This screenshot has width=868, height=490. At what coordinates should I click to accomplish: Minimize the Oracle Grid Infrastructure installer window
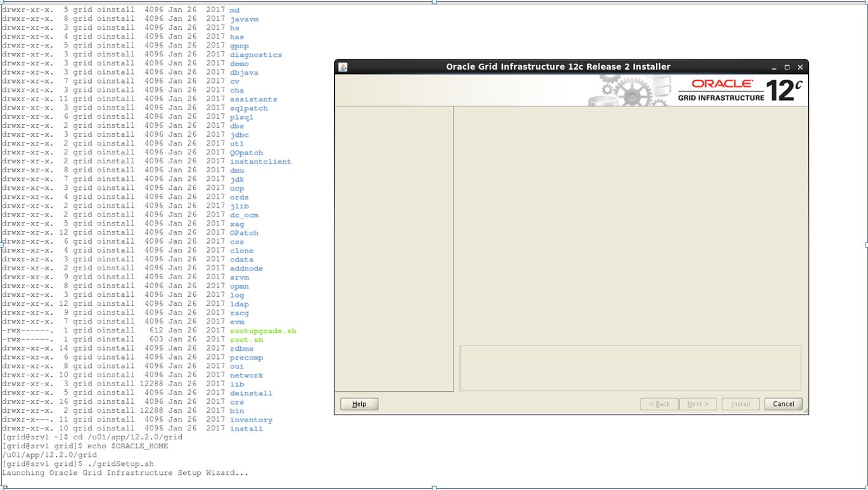coord(774,67)
